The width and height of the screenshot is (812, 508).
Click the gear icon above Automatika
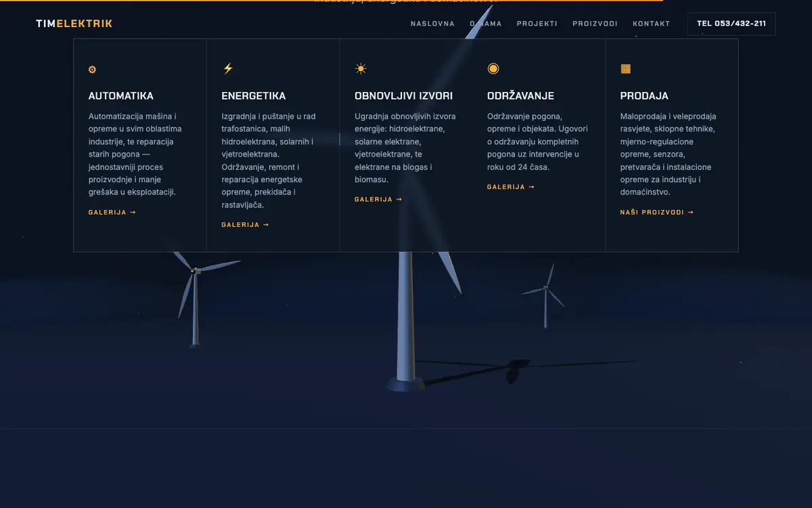tap(93, 69)
